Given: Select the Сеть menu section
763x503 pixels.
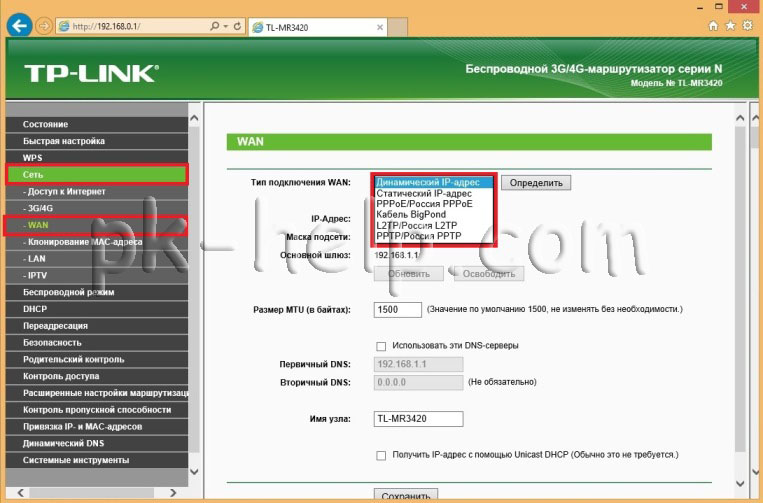Looking at the screenshot, I should pyautogui.click(x=97, y=175).
